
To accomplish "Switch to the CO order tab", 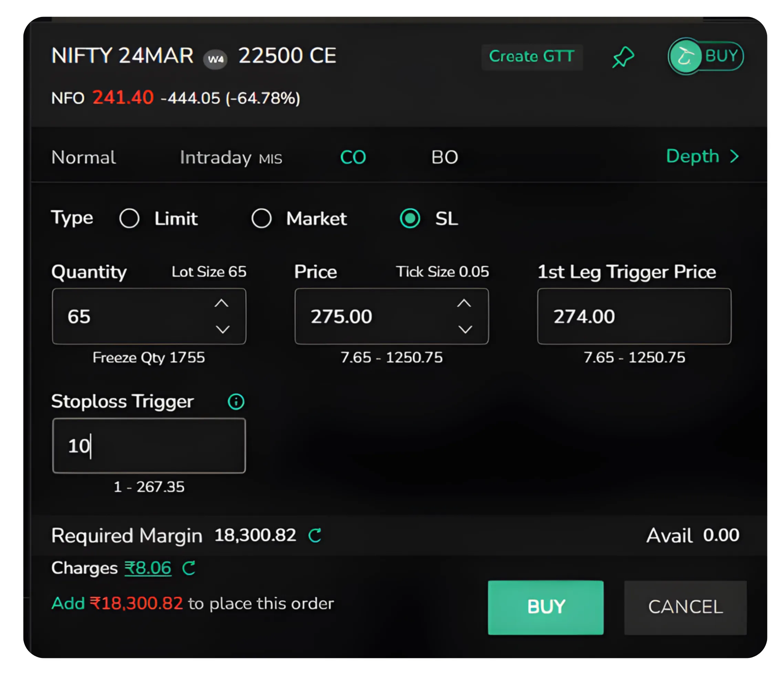I will 353,157.
